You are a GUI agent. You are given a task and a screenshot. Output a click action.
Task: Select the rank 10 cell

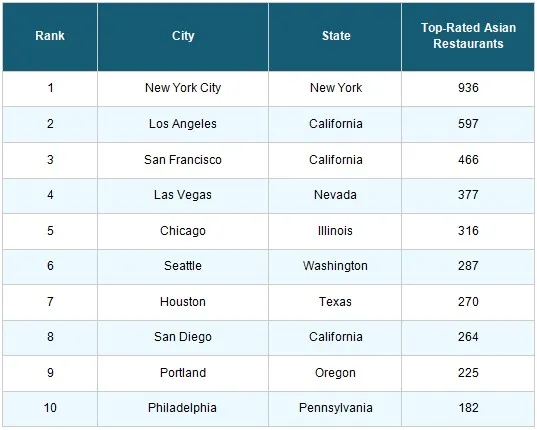(x=50, y=408)
